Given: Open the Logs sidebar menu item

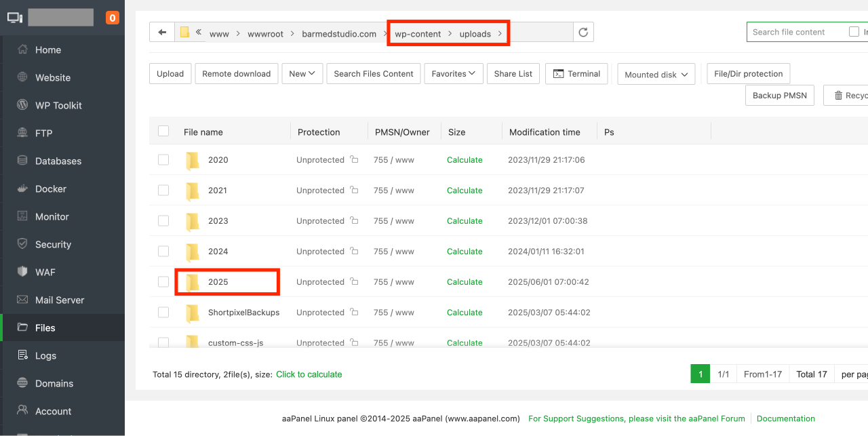Looking at the screenshot, I should pos(45,355).
